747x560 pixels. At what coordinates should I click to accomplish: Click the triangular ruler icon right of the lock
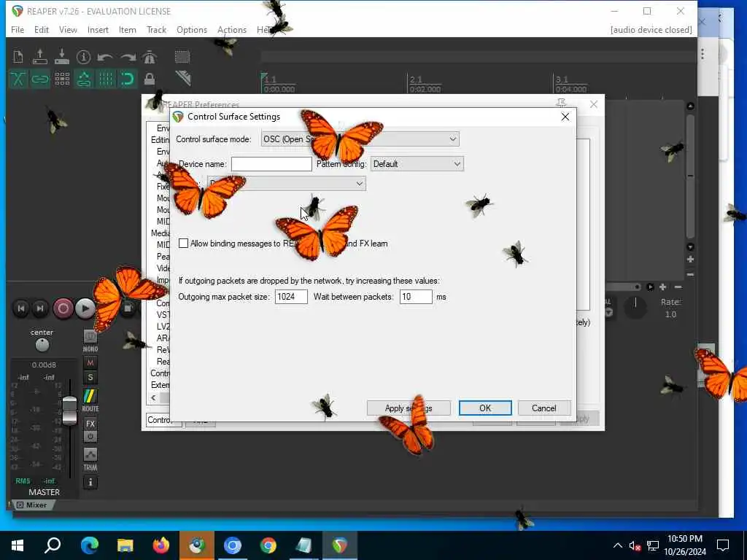(183, 77)
